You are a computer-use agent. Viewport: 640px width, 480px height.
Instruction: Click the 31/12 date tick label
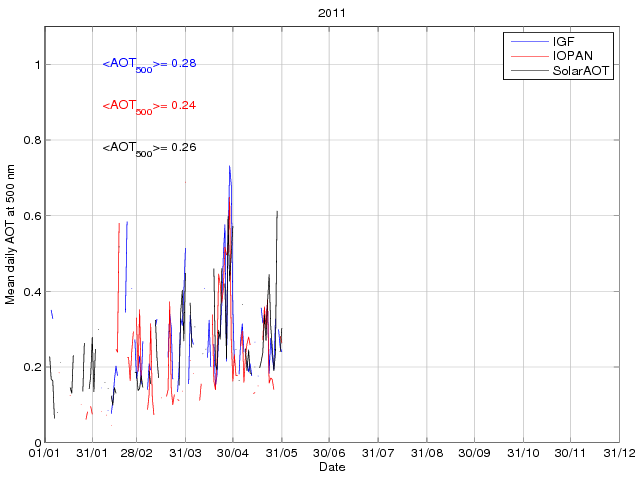coord(619,453)
